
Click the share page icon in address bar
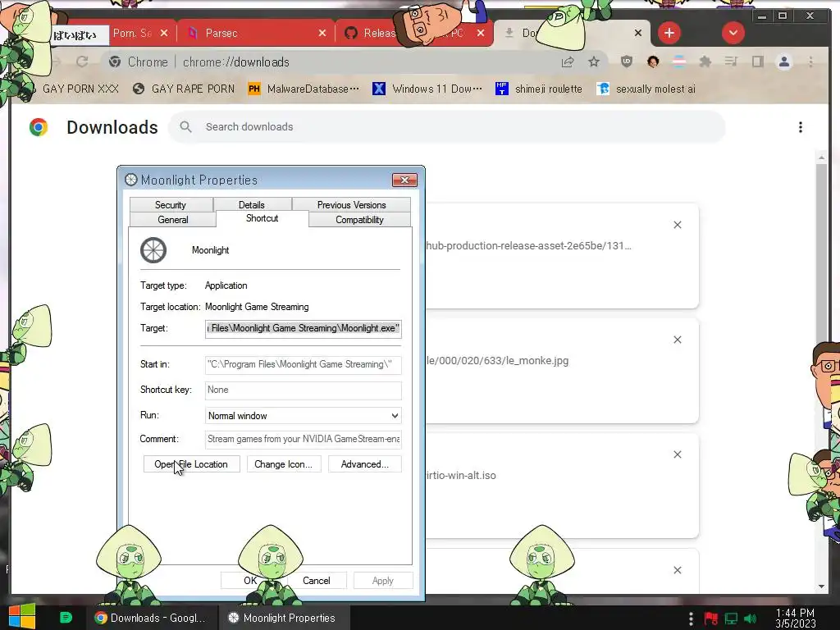568,62
